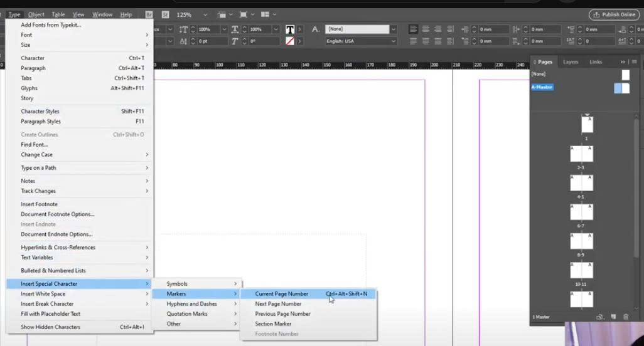Open Add Fonts from Typekit
Image resolution: width=644 pixels, height=346 pixels.
point(79,25)
